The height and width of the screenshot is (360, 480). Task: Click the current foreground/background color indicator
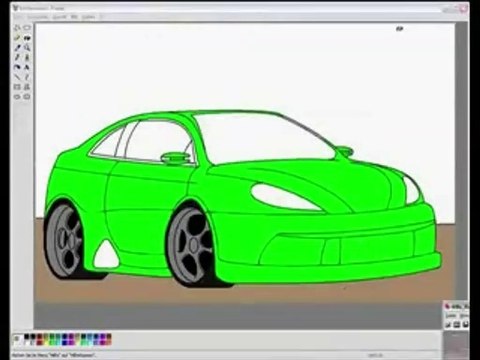[x=17, y=340]
